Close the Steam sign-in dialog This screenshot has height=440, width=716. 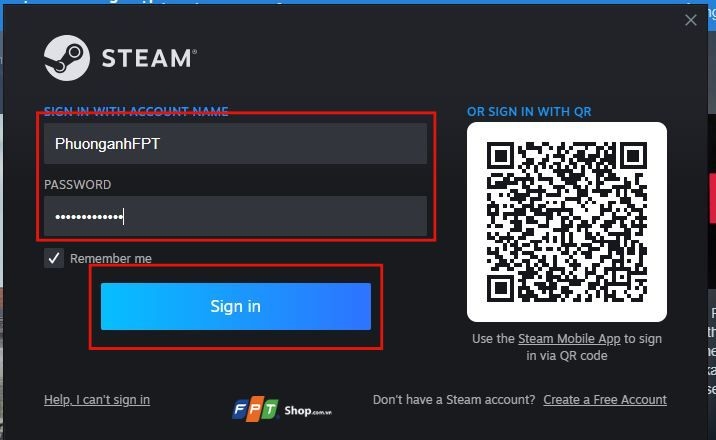coord(690,20)
